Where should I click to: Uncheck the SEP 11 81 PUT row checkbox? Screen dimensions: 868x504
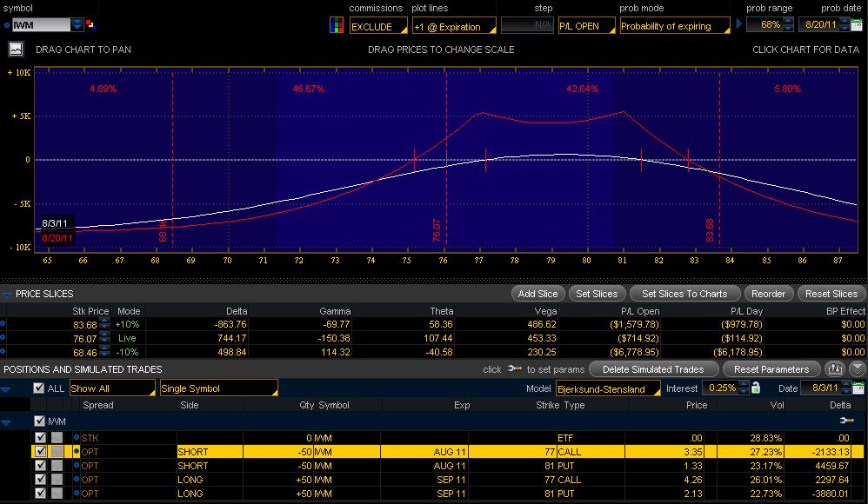[40, 493]
